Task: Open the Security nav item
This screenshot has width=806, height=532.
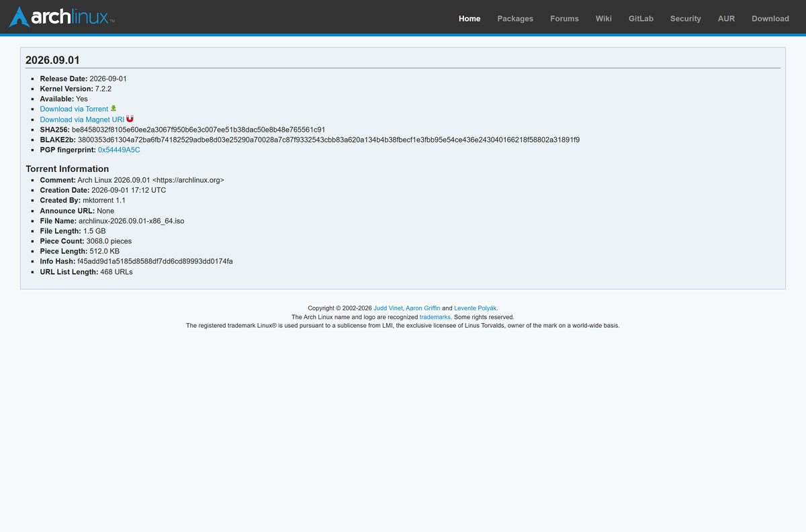Action: [686, 18]
